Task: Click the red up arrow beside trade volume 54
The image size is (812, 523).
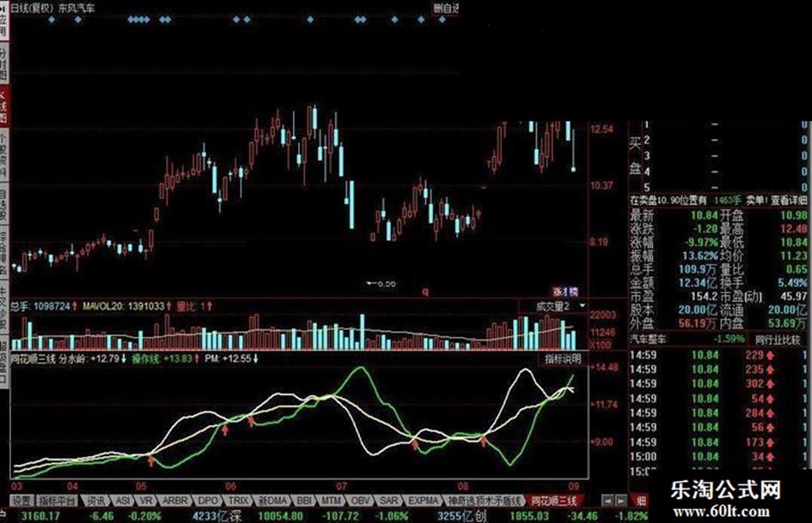Action: pyautogui.click(x=770, y=398)
